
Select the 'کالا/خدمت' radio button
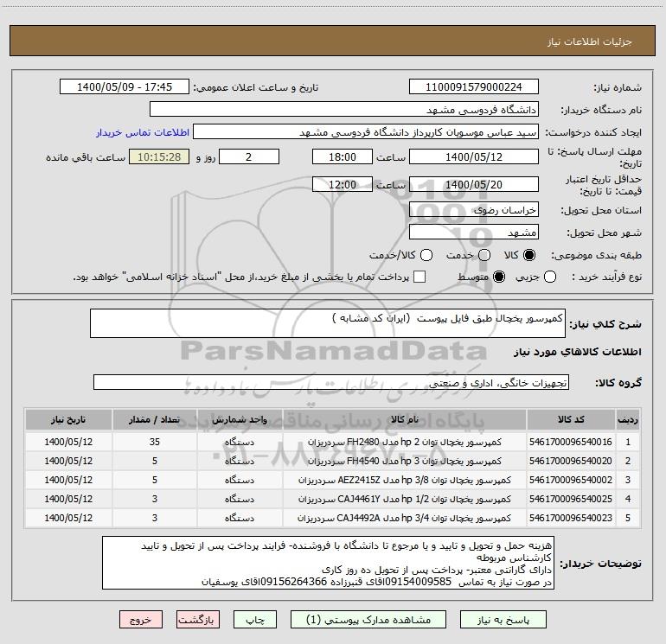click(x=426, y=255)
